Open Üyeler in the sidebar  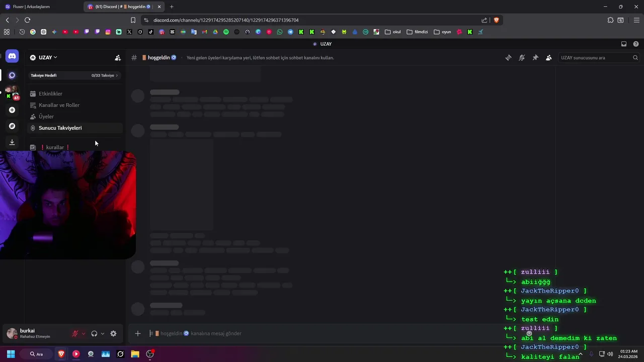pos(74,117)
